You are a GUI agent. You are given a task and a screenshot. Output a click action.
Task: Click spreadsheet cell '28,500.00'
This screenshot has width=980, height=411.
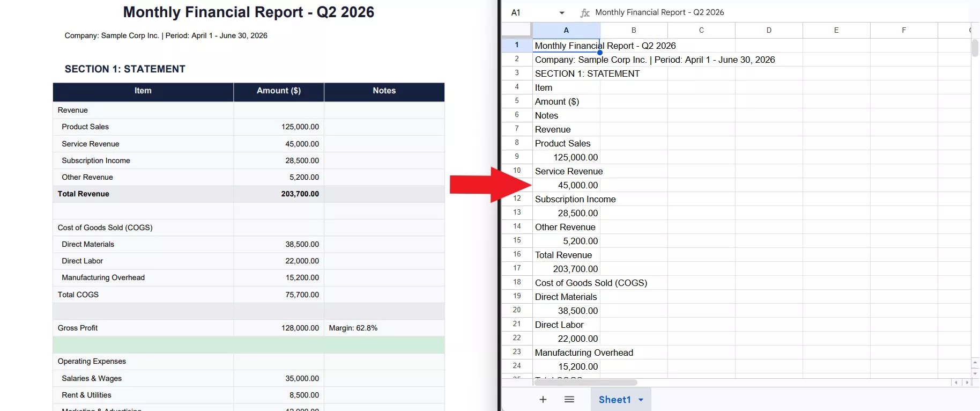566,213
